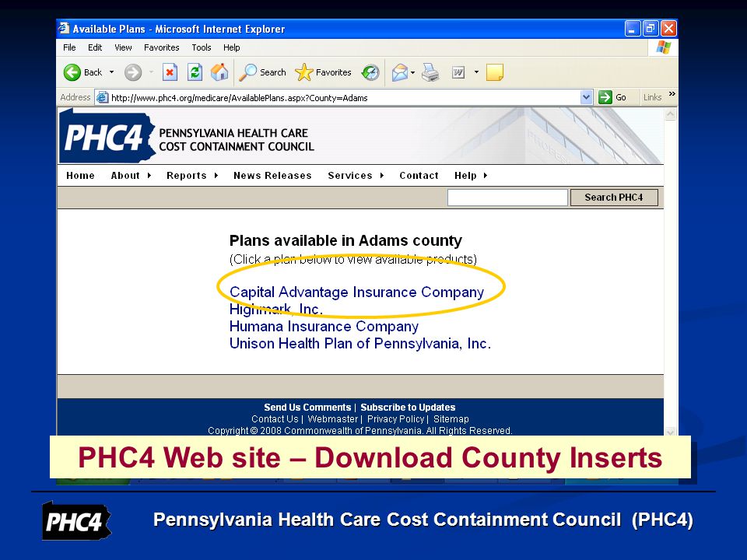Screen dimensions: 747x560
Task: Click the yellow note toolbar icon
Action: [495, 72]
